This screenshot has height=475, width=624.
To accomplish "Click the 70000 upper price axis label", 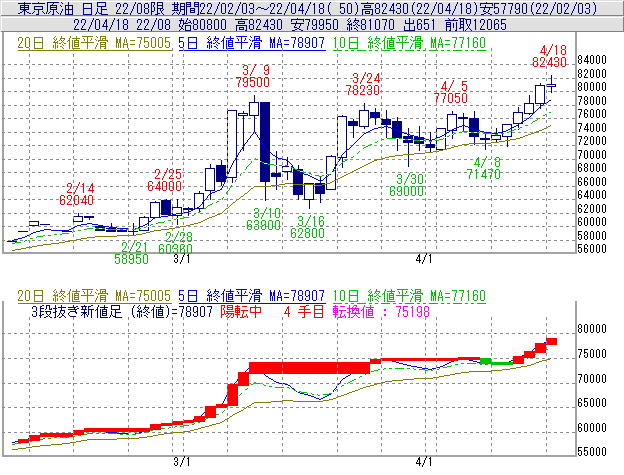I will (x=592, y=154).
